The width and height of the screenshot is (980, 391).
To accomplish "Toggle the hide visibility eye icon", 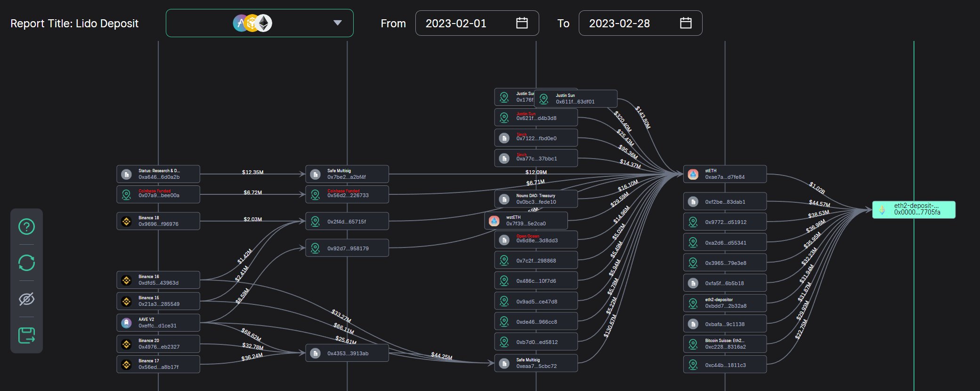I will click(26, 299).
